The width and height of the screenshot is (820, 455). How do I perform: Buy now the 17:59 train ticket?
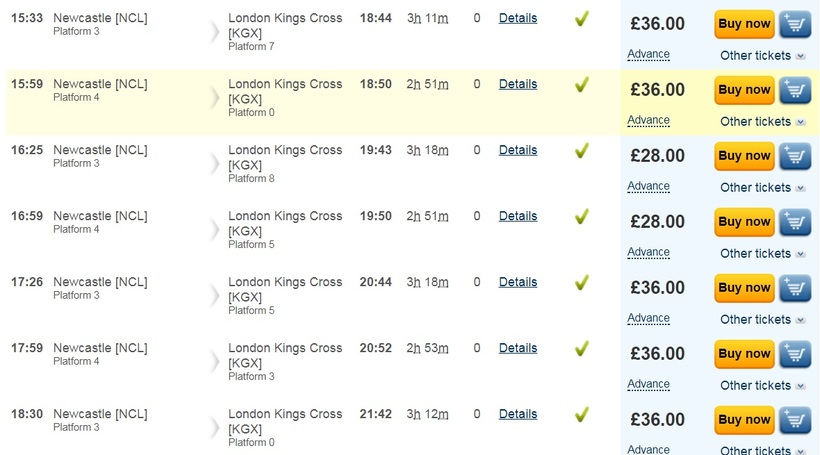tap(744, 354)
